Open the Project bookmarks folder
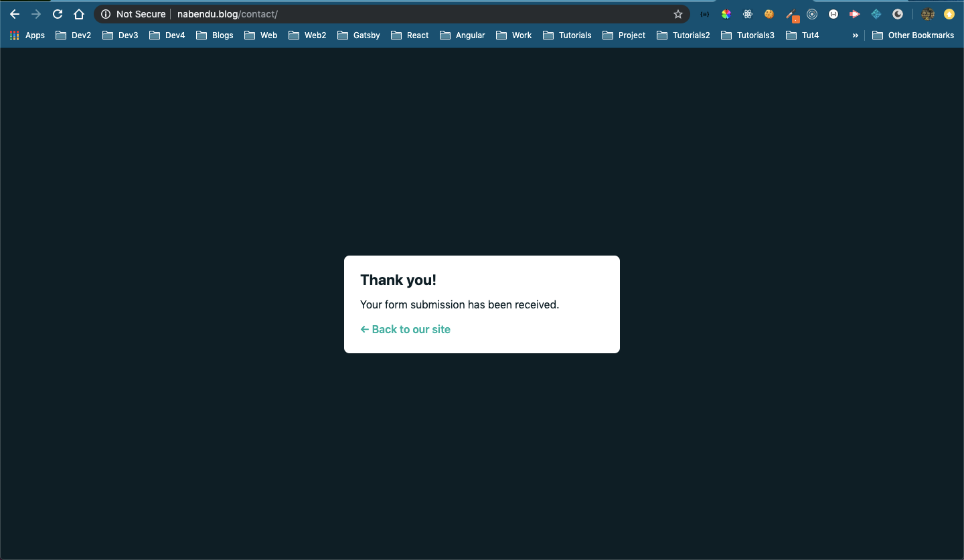Screen dimensions: 964x560 (x=624, y=35)
